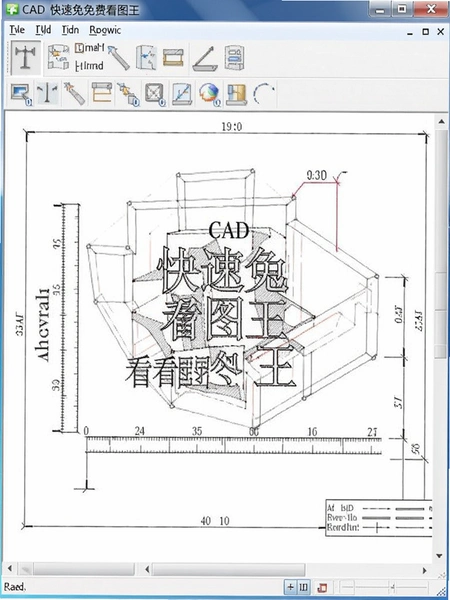Click the 'Reardllnt' legend row
This screenshot has height=600, width=450.
[380, 528]
